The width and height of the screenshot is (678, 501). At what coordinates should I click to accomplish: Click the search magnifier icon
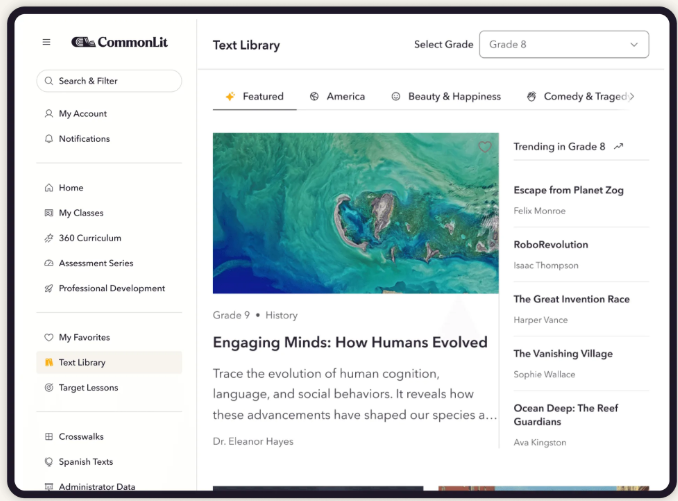point(49,81)
